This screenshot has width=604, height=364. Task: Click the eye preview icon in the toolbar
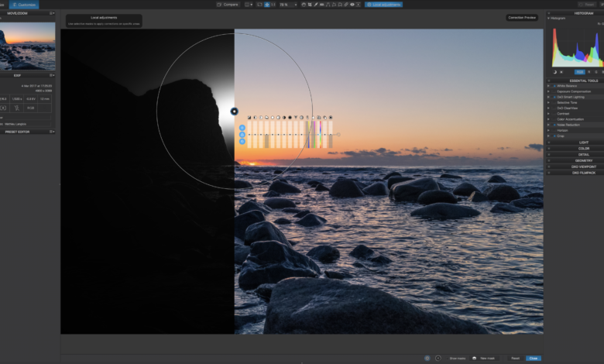[352, 5]
